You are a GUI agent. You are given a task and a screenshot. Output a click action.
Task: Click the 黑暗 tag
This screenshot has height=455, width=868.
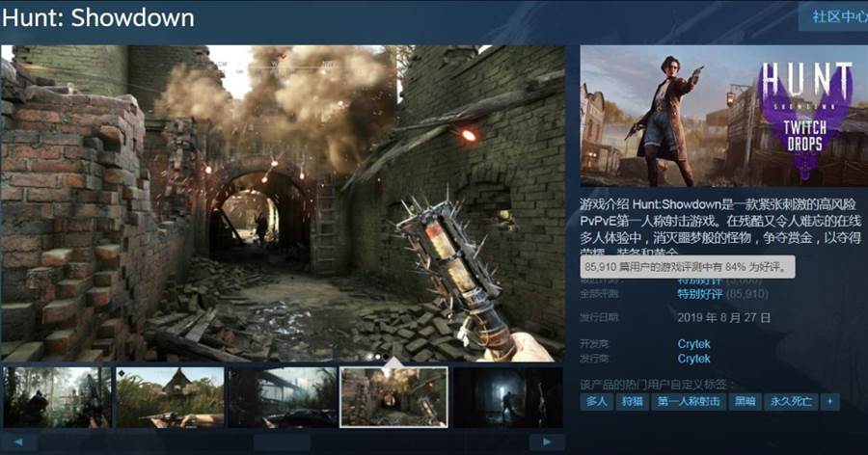coord(745,401)
